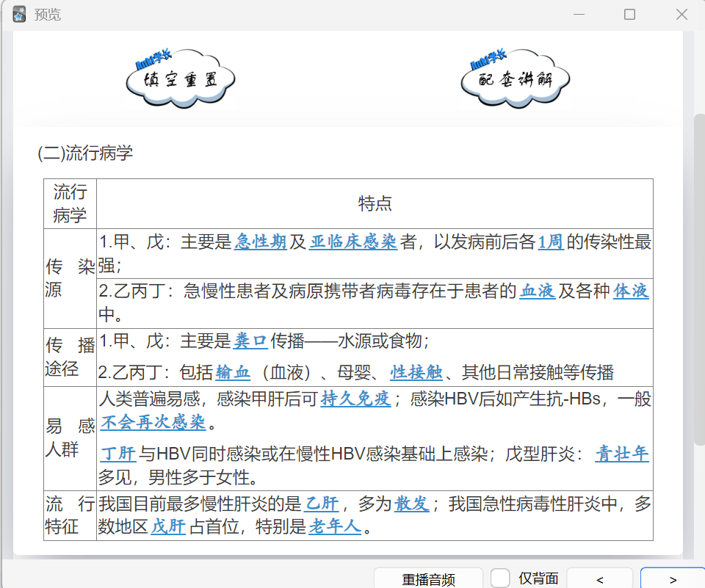705x588 pixels.
Task: Click the cloze answer 青壮年
Action: 622,454
